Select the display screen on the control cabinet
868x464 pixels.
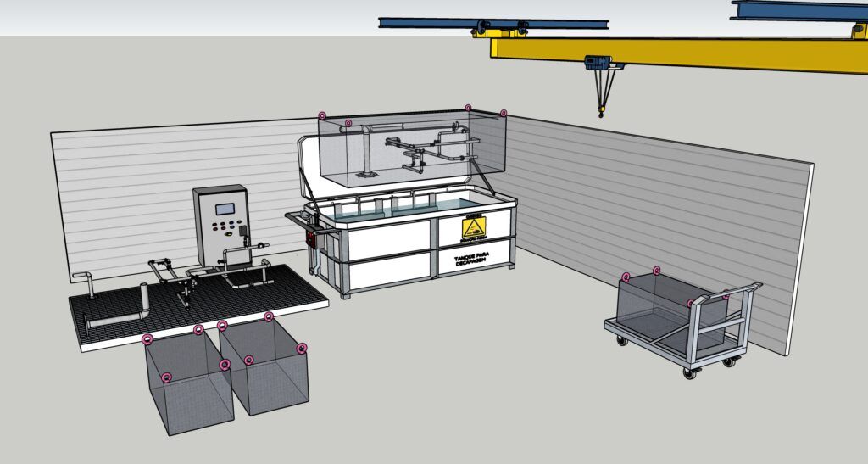pos(225,210)
